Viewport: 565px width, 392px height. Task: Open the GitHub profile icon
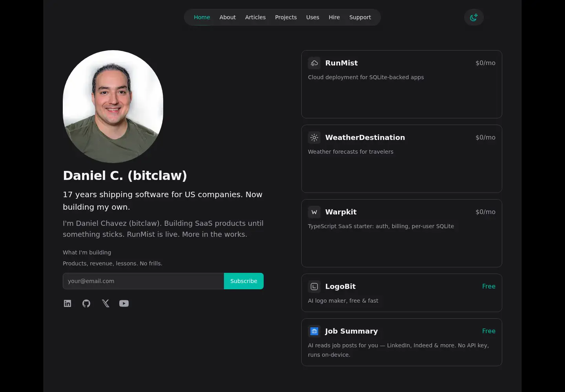(x=86, y=303)
